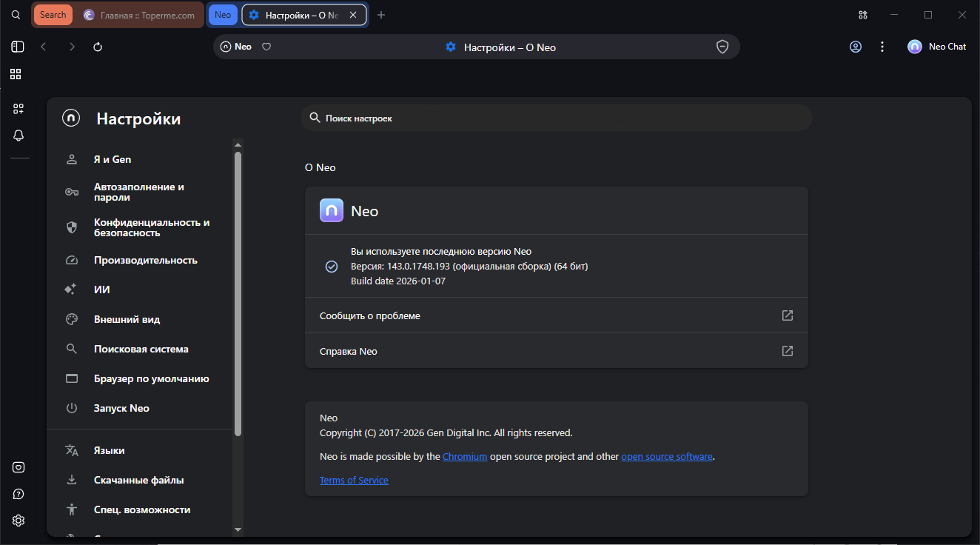Open the profile account icon
The height and width of the screenshot is (545, 980).
856,47
